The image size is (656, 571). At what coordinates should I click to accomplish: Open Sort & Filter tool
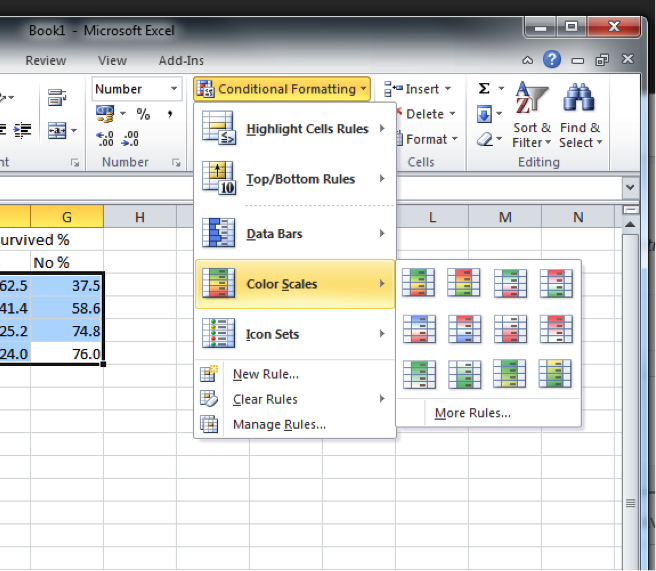click(x=531, y=120)
